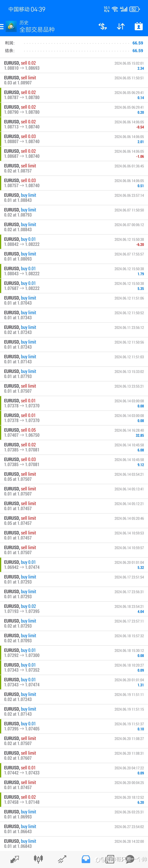Screen dimensions: 148x868
Task: Open the date range calendar icon
Action: pyautogui.click(x=139, y=26)
